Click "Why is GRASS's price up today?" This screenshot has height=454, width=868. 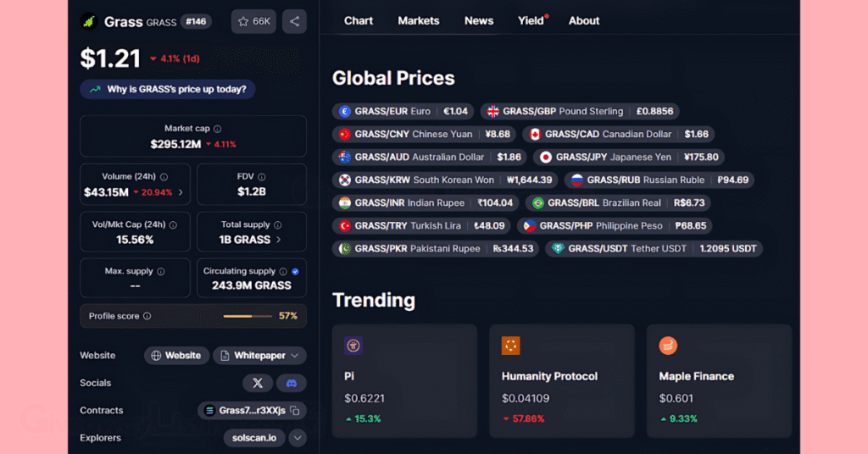(168, 90)
